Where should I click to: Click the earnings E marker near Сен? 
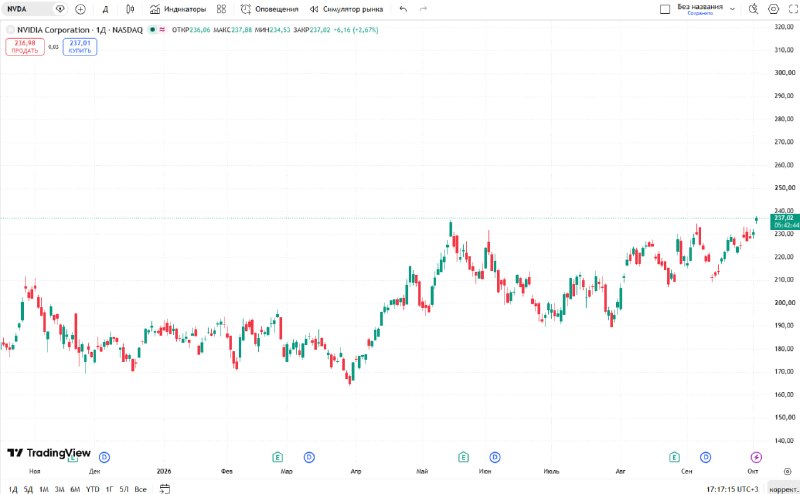click(x=674, y=457)
